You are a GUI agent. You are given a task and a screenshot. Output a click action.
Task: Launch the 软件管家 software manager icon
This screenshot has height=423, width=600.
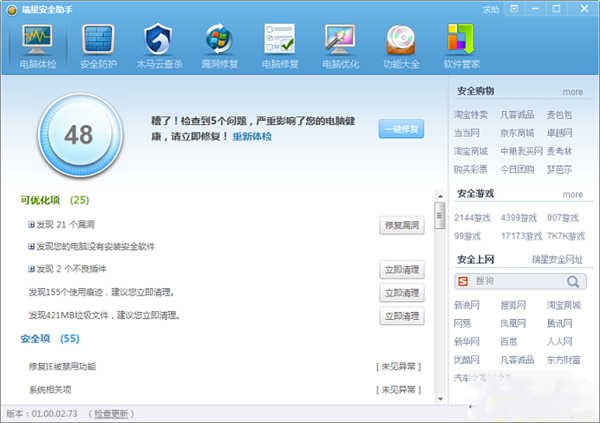[x=460, y=43]
